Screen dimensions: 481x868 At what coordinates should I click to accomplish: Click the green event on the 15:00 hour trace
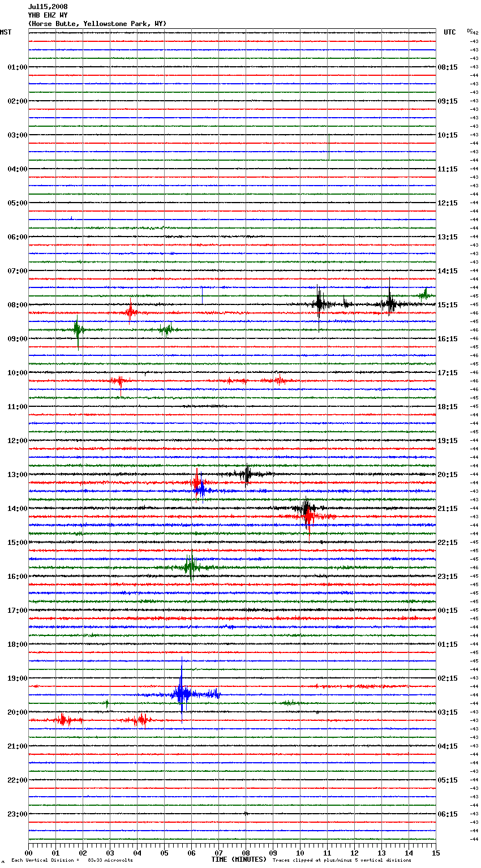(x=191, y=566)
